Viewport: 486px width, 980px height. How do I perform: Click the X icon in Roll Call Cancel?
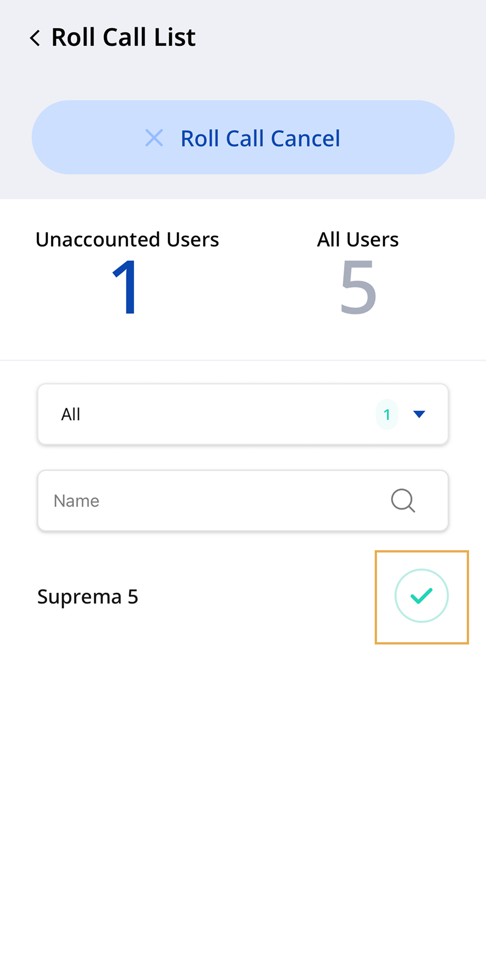(154, 138)
